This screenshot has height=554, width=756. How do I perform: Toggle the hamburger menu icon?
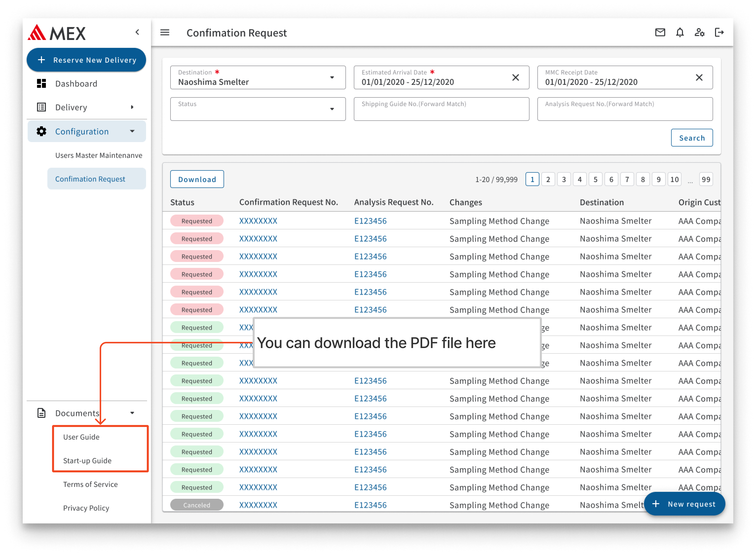point(165,33)
